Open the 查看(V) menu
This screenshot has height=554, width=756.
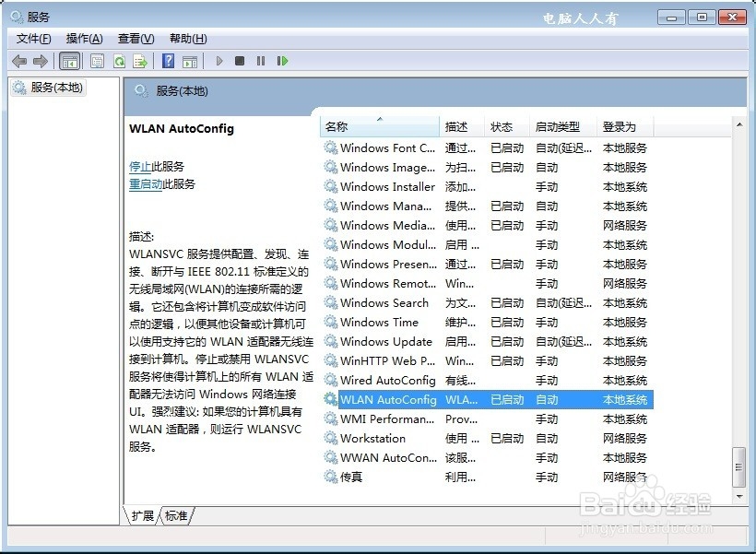tap(136, 39)
